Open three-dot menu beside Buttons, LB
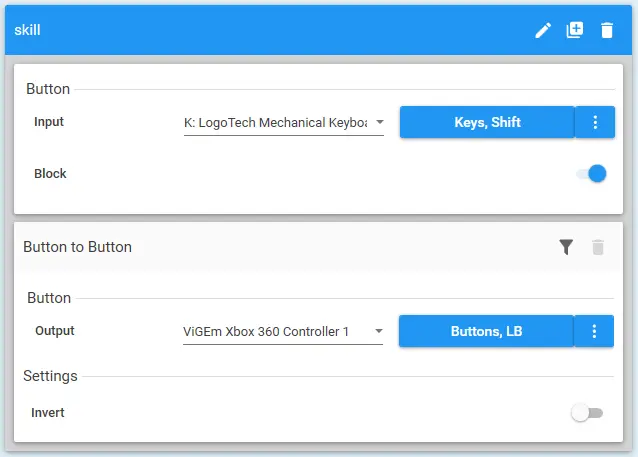Screen dimensions: 638x457 click(594, 331)
